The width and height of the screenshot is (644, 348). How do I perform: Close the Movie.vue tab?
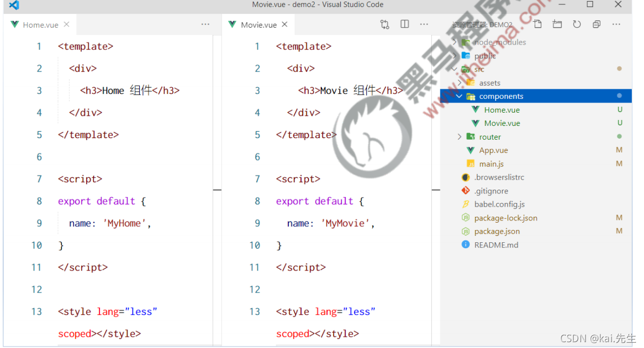pyautogui.click(x=285, y=24)
